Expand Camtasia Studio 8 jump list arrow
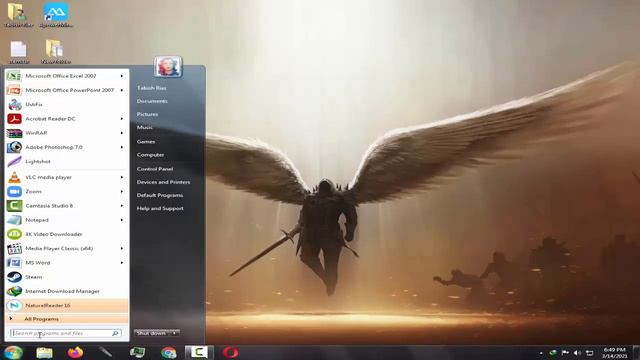The width and height of the screenshot is (640, 360). (122, 206)
